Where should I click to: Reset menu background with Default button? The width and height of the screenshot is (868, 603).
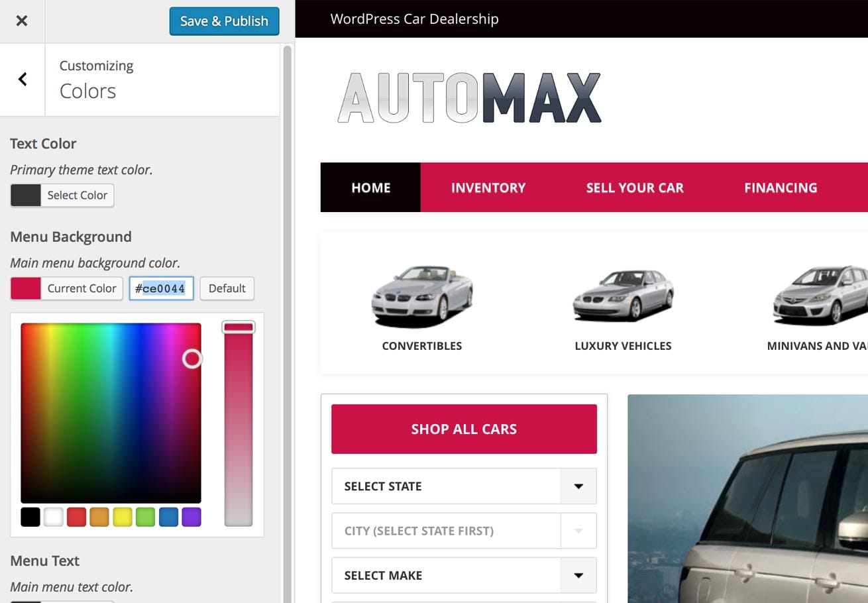coord(227,288)
